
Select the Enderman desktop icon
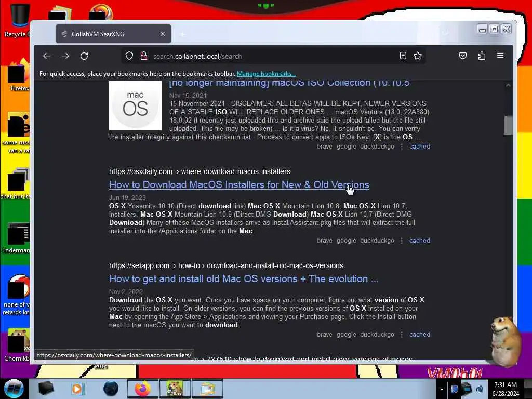[x=17, y=238]
